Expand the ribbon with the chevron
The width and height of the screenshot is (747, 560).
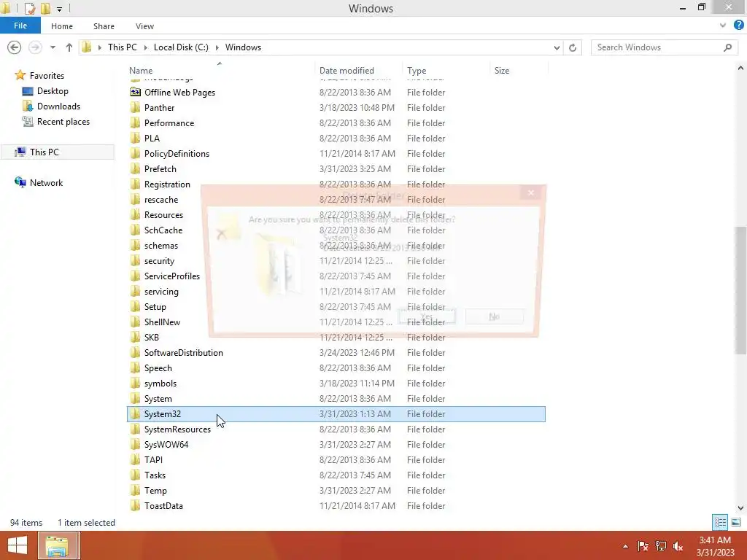[x=723, y=26]
